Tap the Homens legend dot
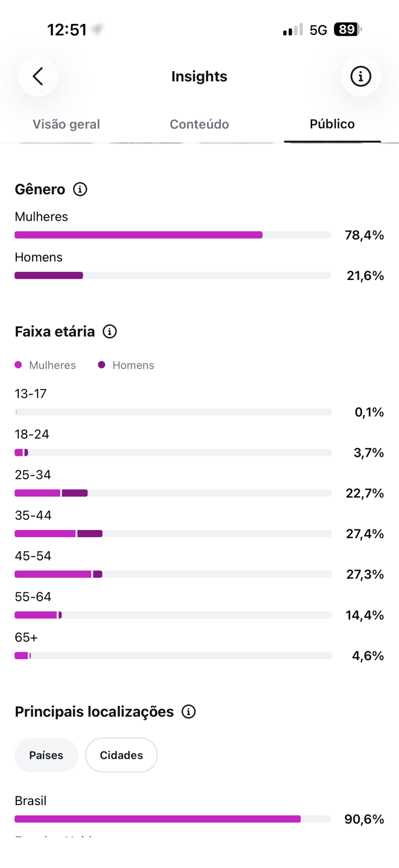 pos(101,365)
